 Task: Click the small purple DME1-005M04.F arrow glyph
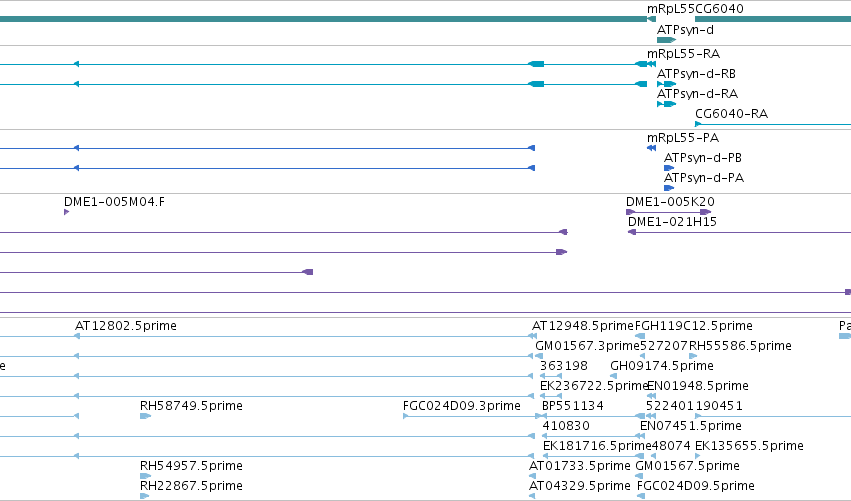66,212
